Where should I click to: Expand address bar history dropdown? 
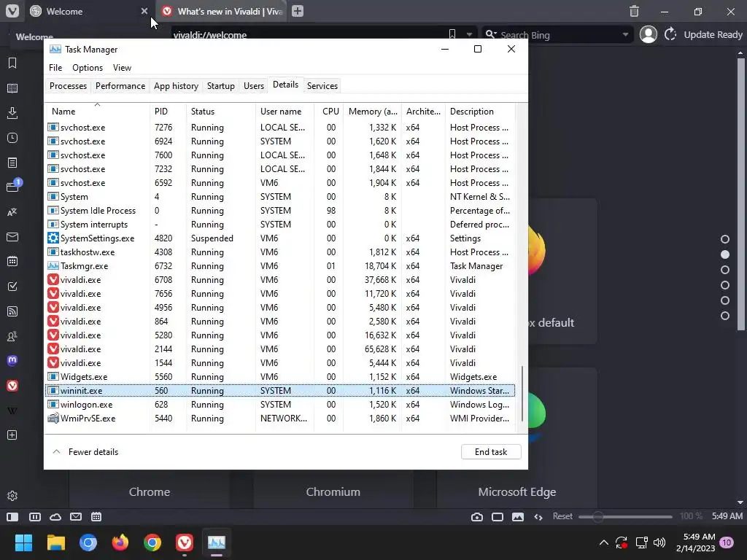pos(469,34)
